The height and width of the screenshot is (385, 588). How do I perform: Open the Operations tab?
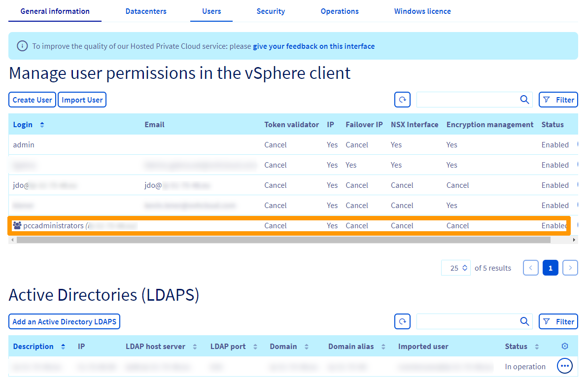340,11
